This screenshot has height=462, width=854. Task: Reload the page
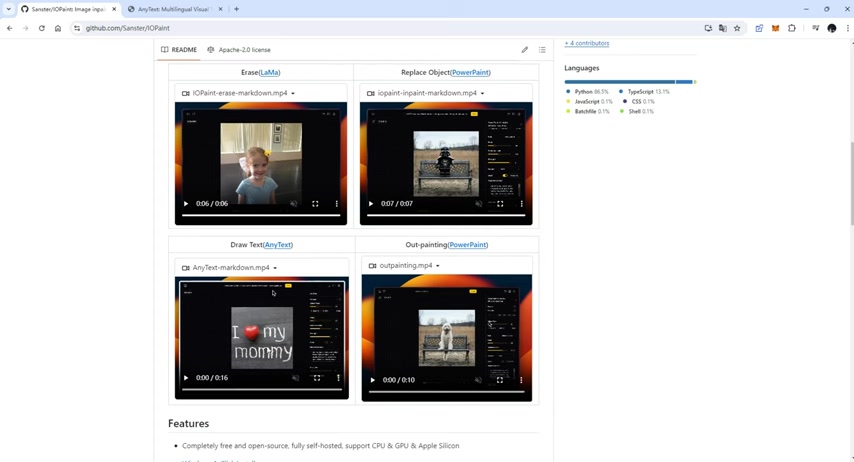coord(42,28)
